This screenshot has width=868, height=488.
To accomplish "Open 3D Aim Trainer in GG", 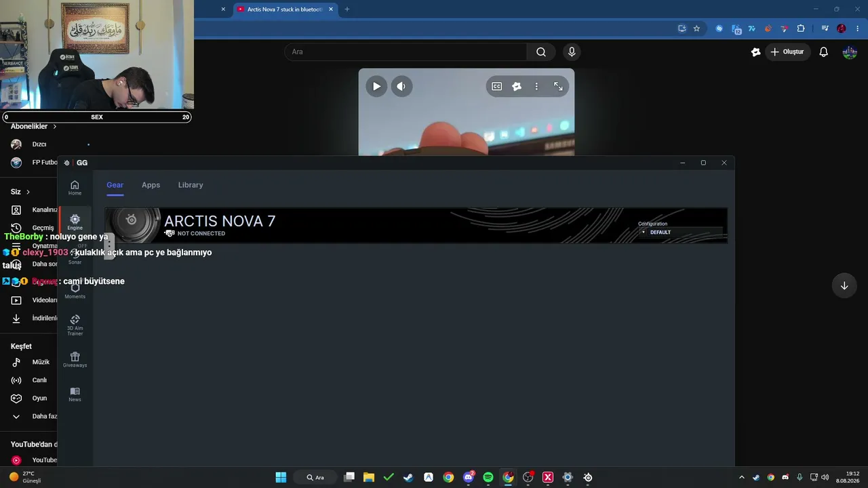I will 75,325.
